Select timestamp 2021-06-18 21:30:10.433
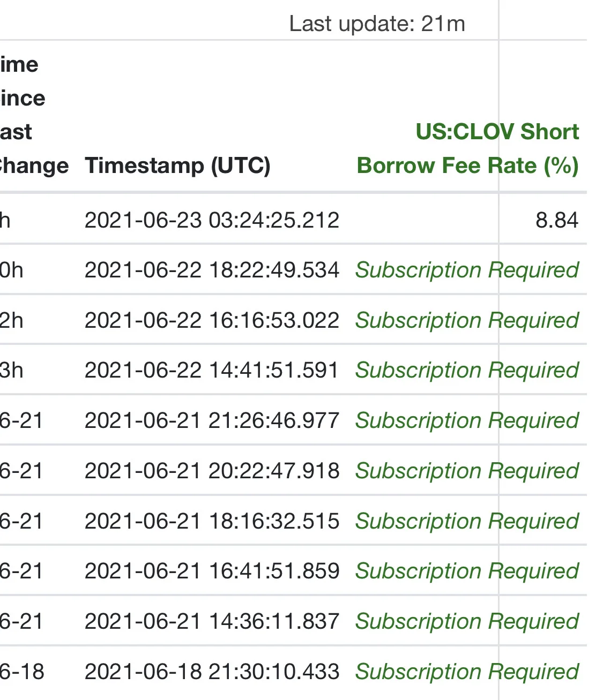The image size is (603, 700). pos(212,672)
